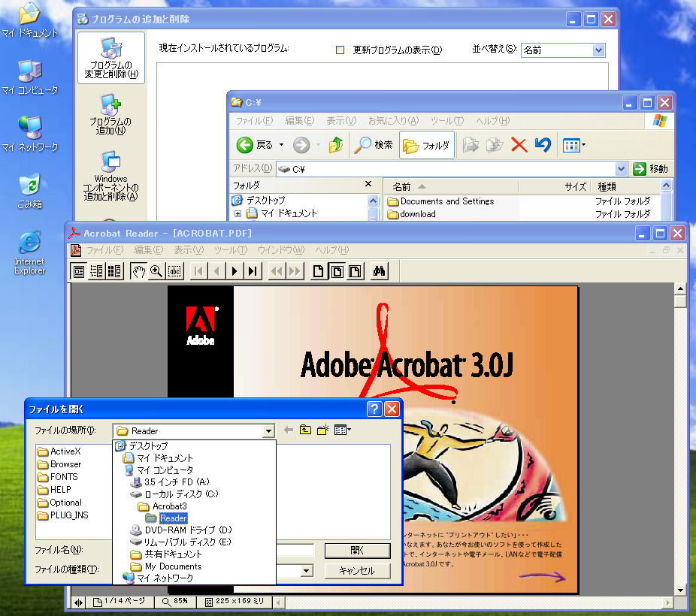Click the go back view double-arrow icon
The height and width of the screenshot is (616, 696).
(277, 271)
